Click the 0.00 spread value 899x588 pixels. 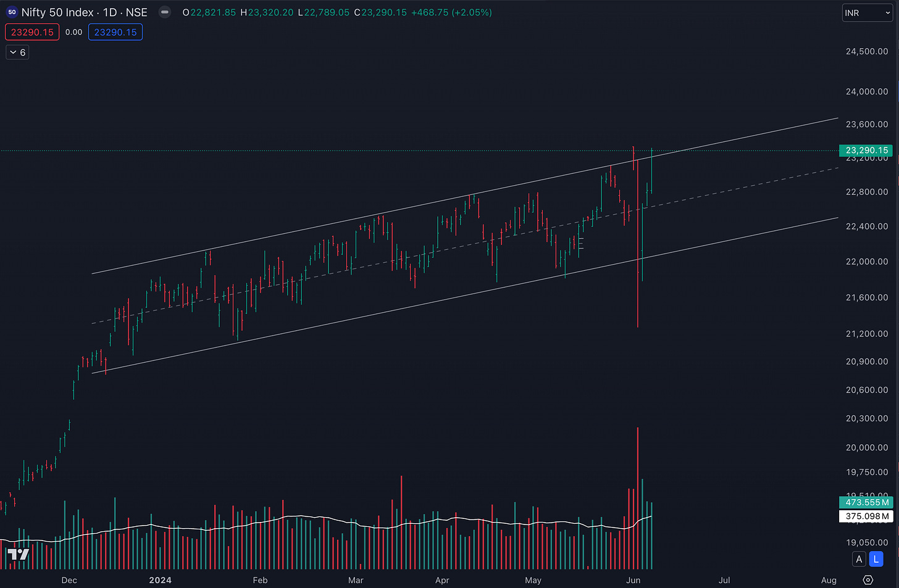point(73,32)
